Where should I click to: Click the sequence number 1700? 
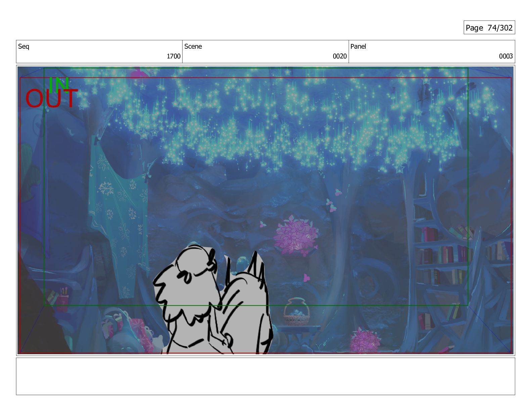pyautogui.click(x=174, y=56)
